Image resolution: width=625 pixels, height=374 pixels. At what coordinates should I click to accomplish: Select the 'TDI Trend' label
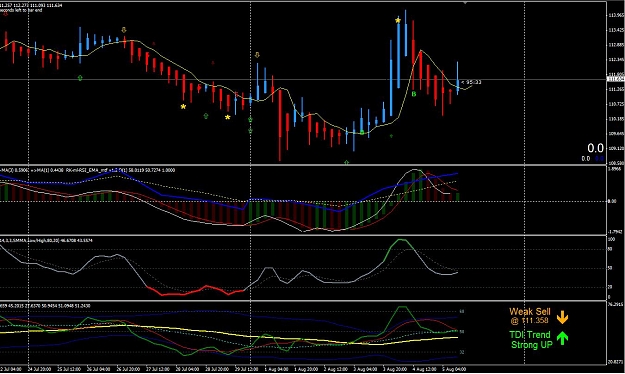tap(530, 335)
